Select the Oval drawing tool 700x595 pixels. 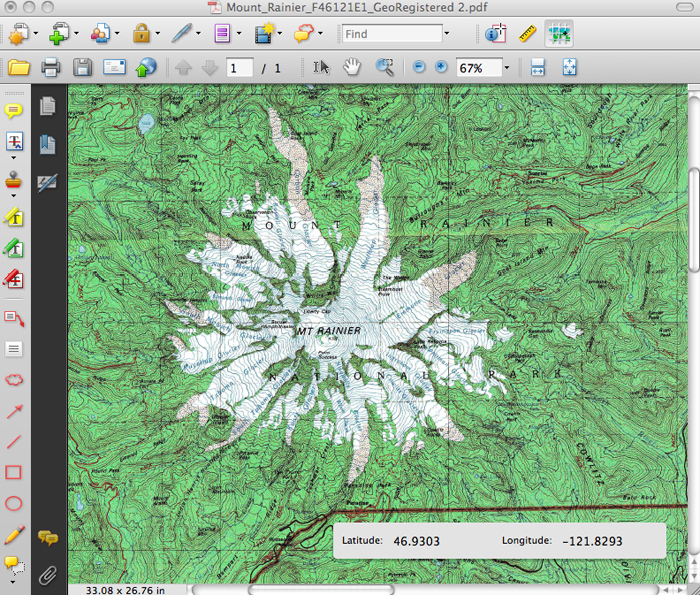pos(15,503)
